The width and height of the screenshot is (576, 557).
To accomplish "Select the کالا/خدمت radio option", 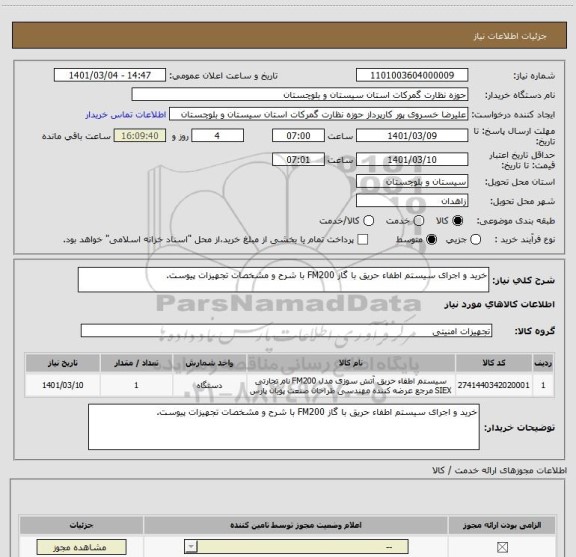I will click(368, 221).
